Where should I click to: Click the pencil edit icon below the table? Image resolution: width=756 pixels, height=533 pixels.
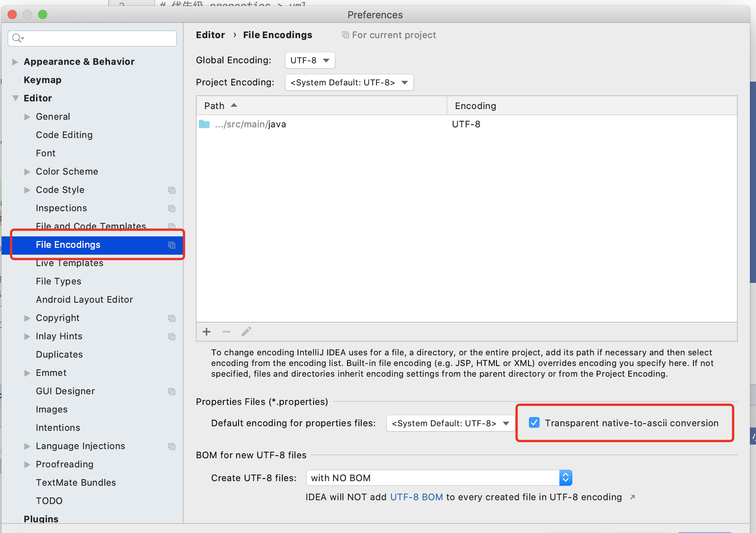[246, 331]
